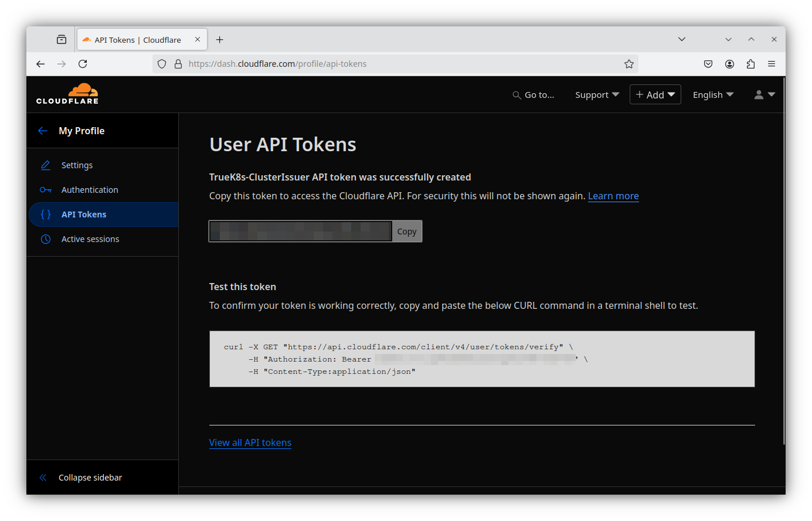This screenshot has height=521, width=812.
Task: Open the Firefox extensions icon
Action: 750,64
